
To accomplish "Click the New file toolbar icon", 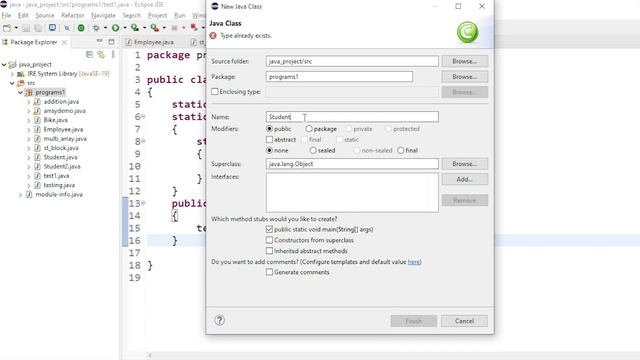I will [7, 28].
